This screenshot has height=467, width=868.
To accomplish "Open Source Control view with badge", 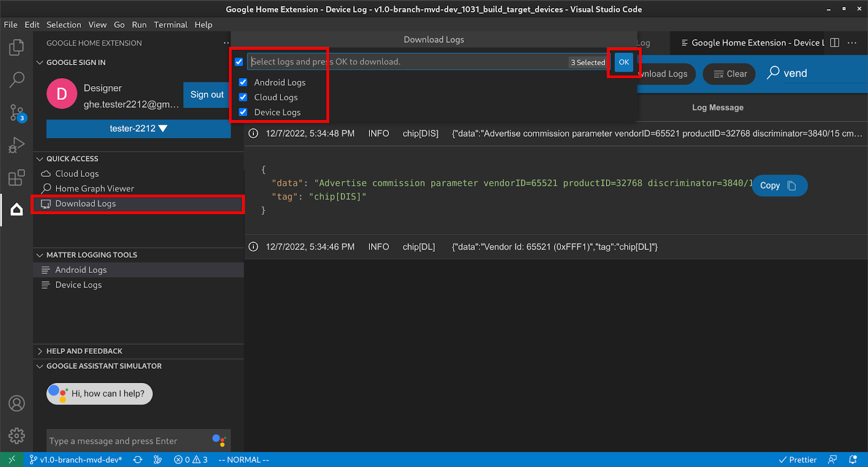I will pyautogui.click(x=16, y=113).
